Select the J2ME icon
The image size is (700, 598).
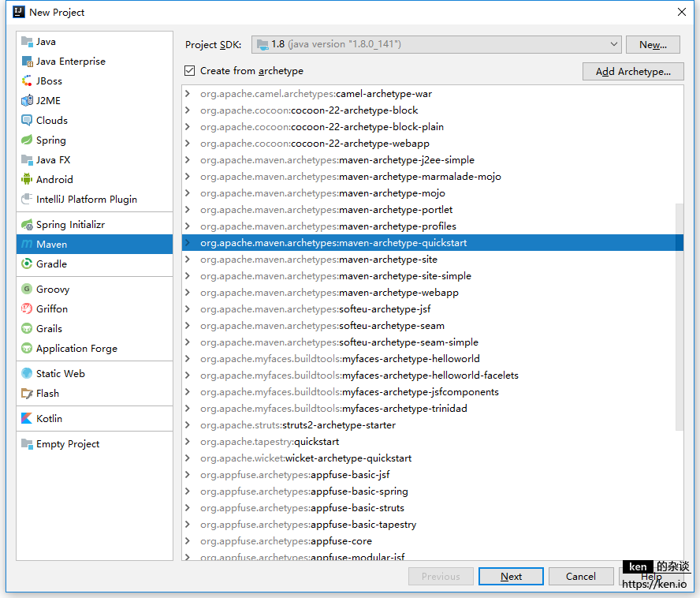[x=27, y=100]
